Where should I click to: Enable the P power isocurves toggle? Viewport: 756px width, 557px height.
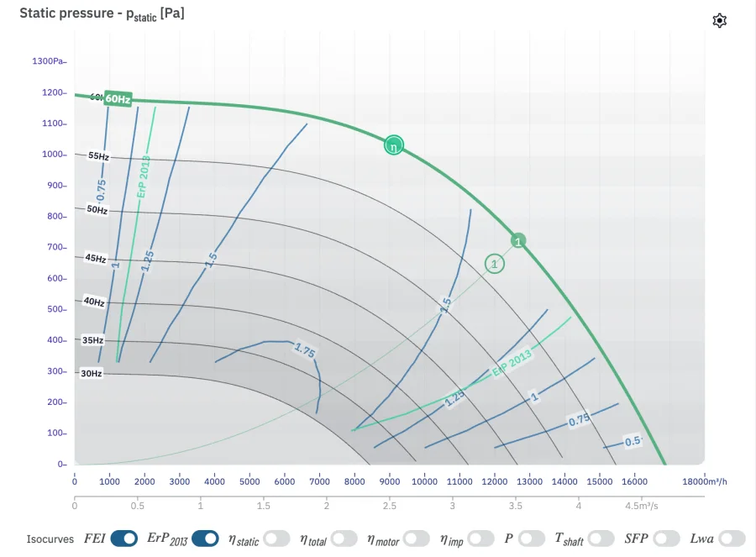coord(532,539)
